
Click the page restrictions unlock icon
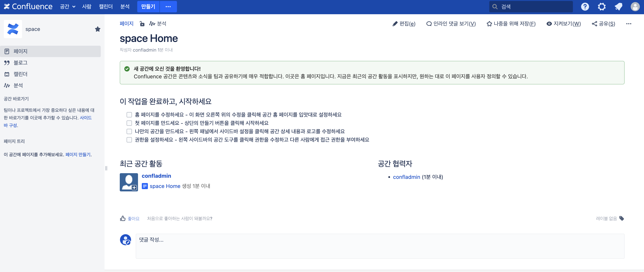(142, 24)
